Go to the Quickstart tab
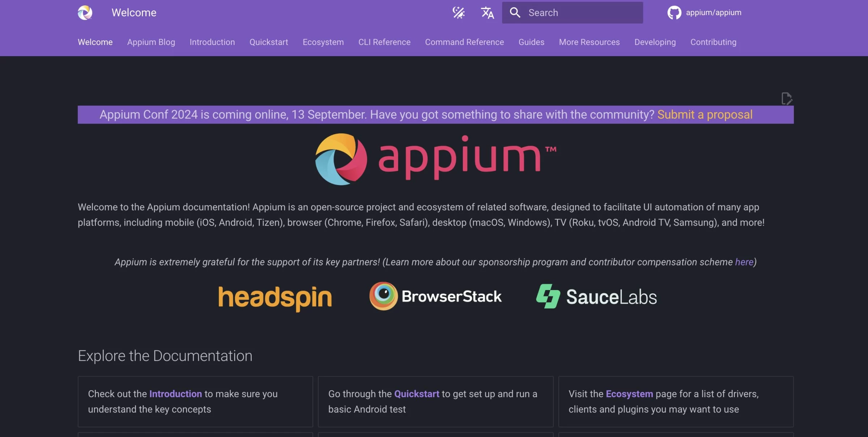This screenshot has height=437, width=868. pos(269,42)
